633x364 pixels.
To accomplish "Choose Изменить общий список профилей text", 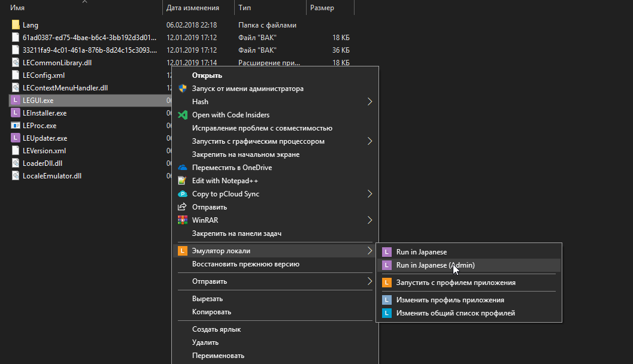I will click(456, 313).
